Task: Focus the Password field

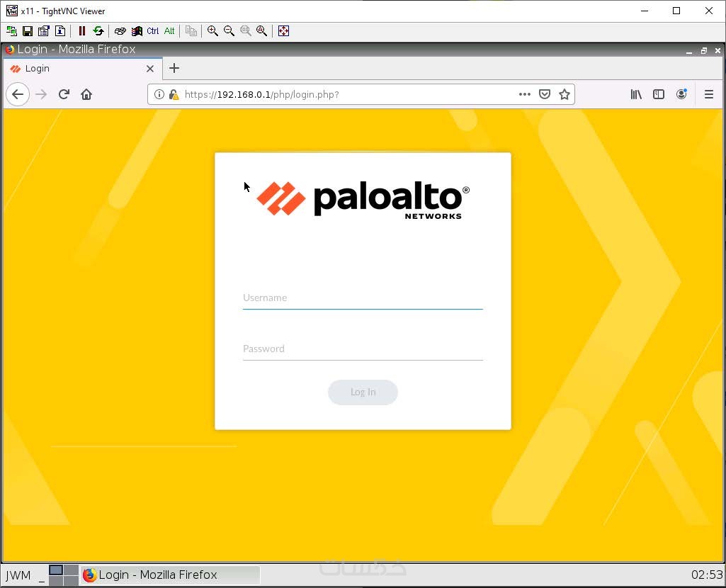Action: pos(363,349)
